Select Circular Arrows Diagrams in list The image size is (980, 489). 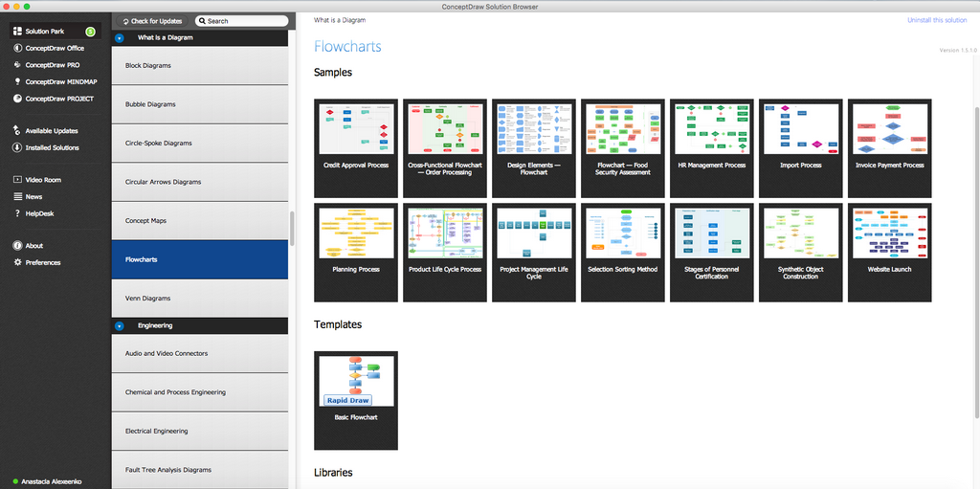[x=200, y=182]
